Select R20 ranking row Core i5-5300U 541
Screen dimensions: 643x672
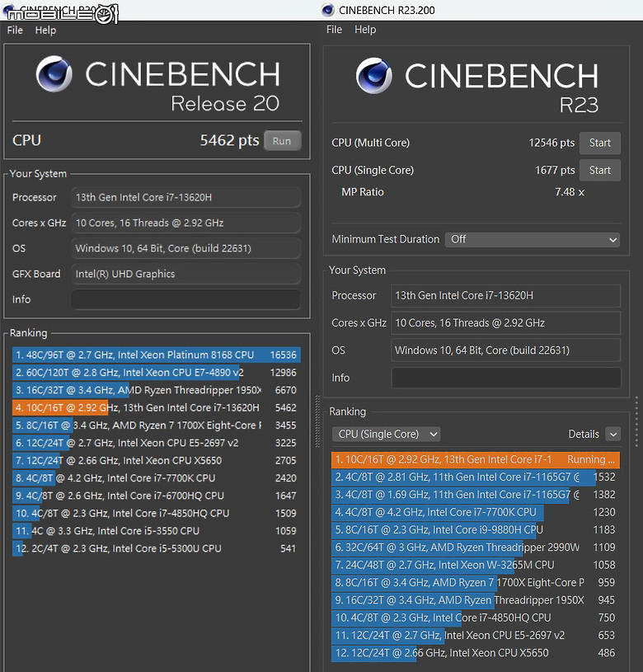coord(157,548)
